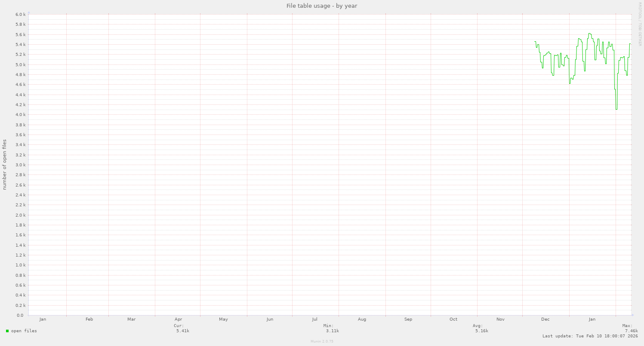The width and height of the screenshot is (644, 346).
Task: Click the green open files legend swatch
Action: point(6,331)
